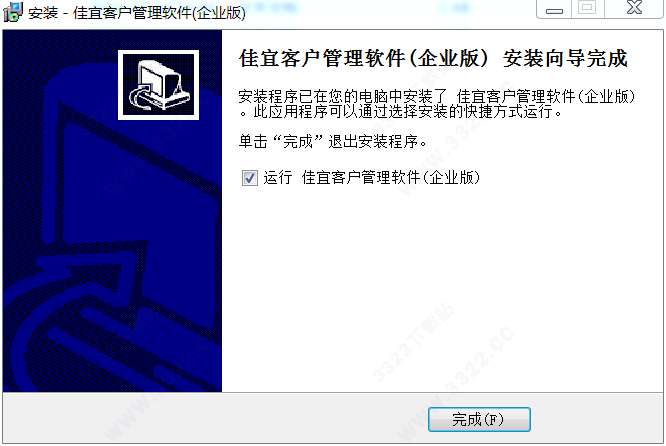
Task: Click the installer icon in the title bar
Action: (x=13, y=11)
